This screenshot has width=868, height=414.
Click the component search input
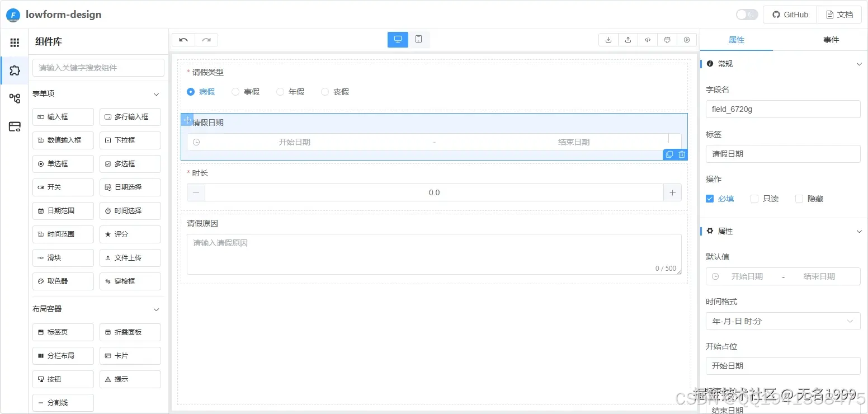tap(98, 68)
